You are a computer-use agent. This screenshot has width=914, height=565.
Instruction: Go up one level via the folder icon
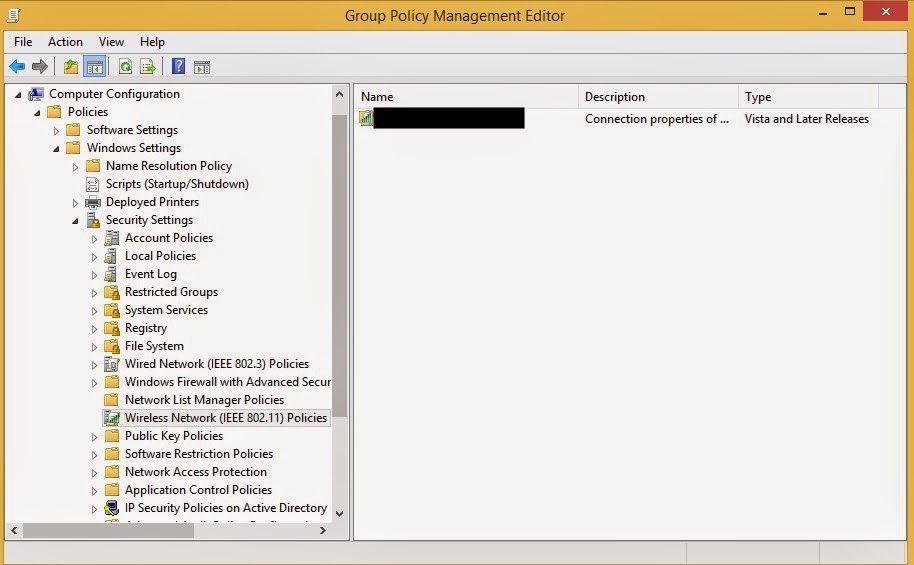coord(71,66)
